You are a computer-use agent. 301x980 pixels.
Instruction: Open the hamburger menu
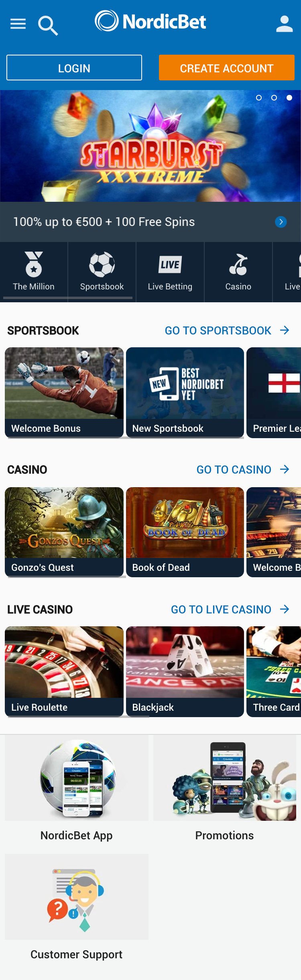18,24
